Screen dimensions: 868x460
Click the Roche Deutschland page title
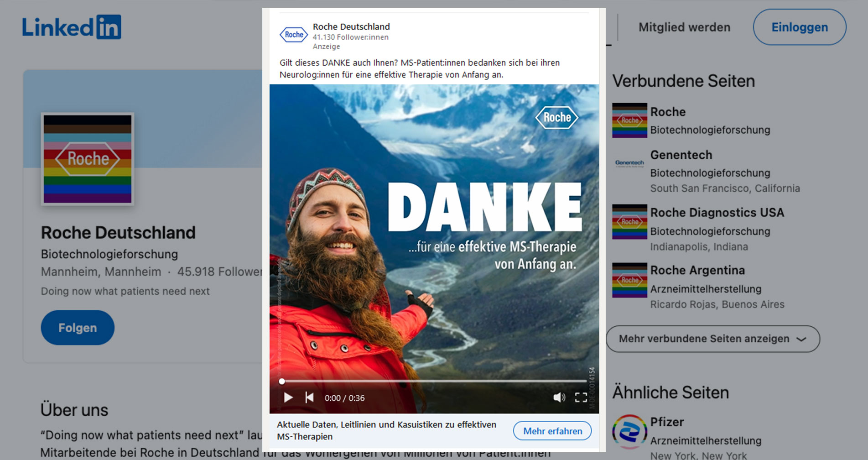click(118, 233)
